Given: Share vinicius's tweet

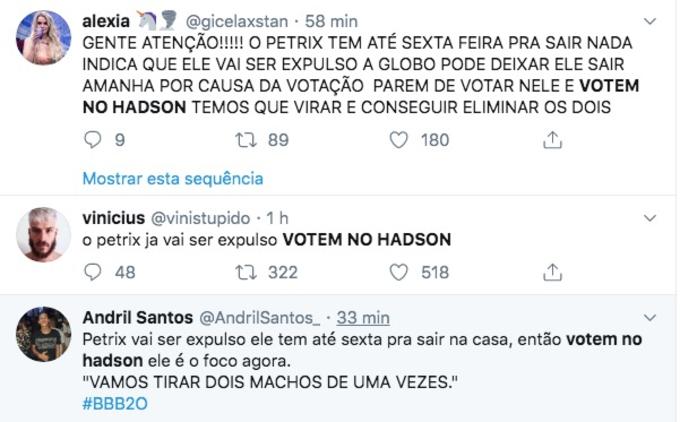Looking at the screenshot, I should coord(552,271).
